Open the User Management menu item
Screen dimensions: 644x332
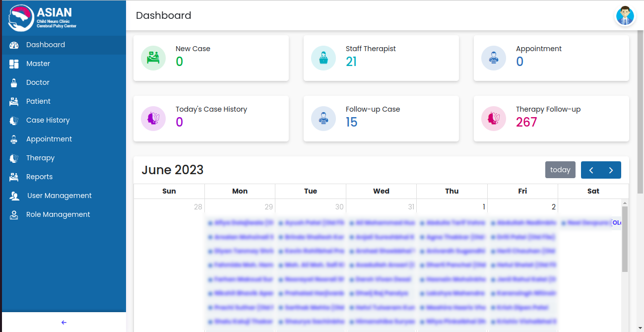click(59, 196)
